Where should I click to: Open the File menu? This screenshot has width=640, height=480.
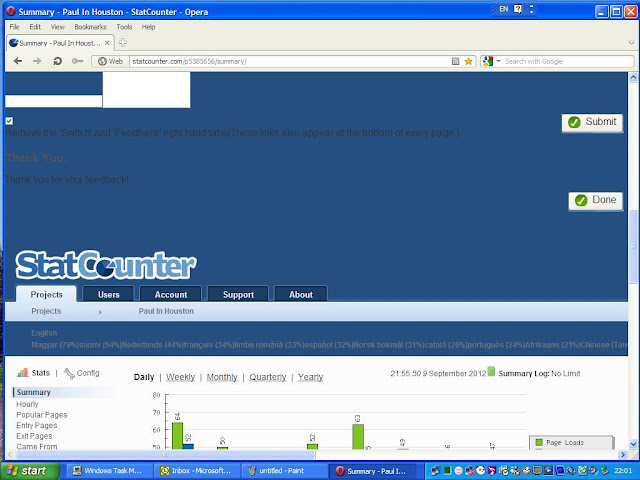tap(14, 27)
